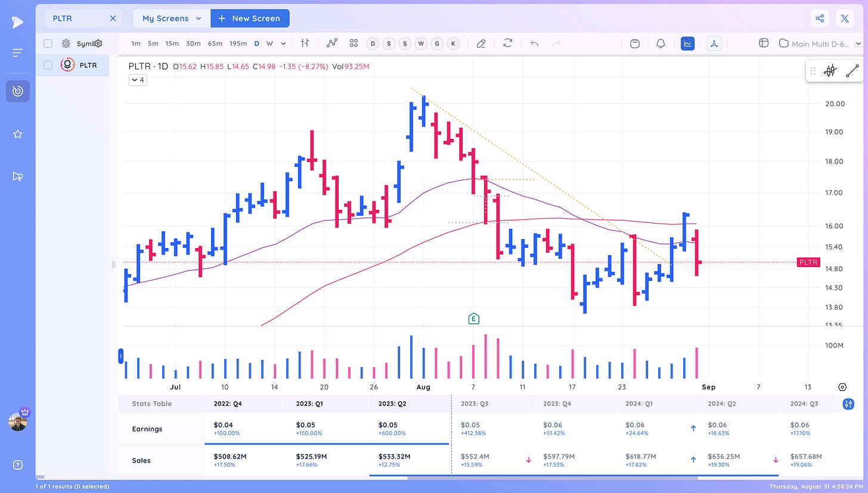Select the 1m timeframe
Image resolution: width=868 pixels, height=493 pixels.
136,44
